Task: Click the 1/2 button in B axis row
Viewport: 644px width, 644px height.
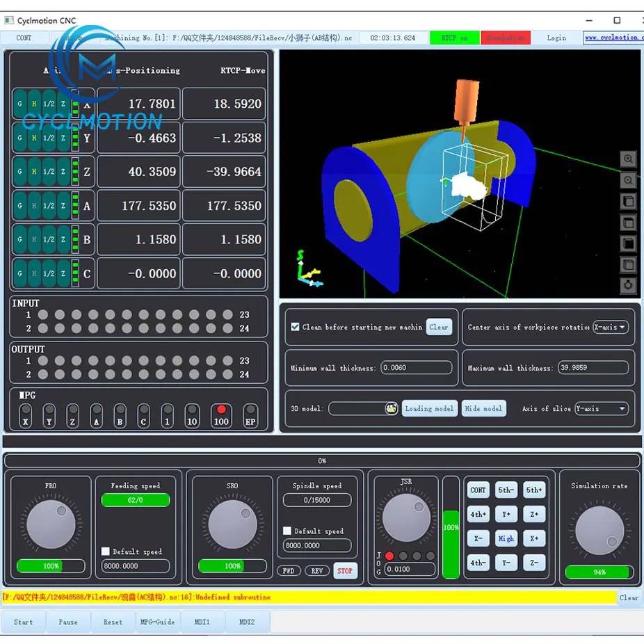Action: 49,239
